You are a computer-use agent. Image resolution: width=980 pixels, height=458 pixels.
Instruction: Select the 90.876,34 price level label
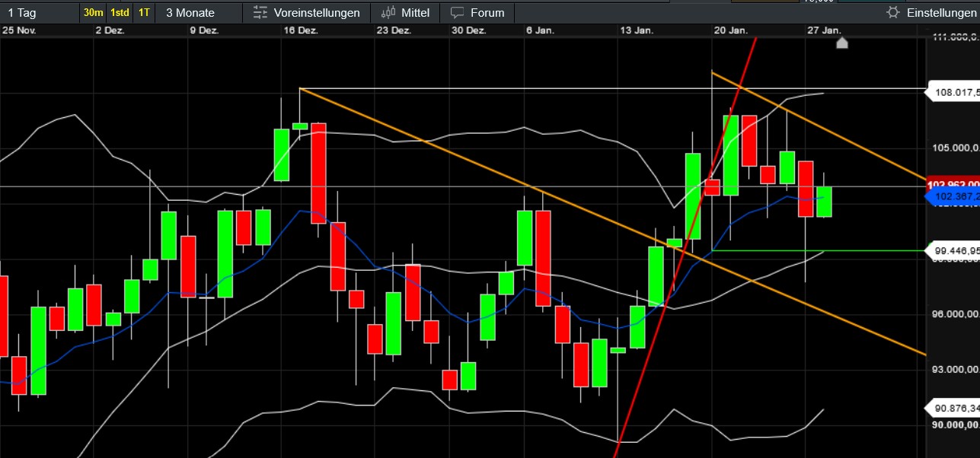point(953,407)
